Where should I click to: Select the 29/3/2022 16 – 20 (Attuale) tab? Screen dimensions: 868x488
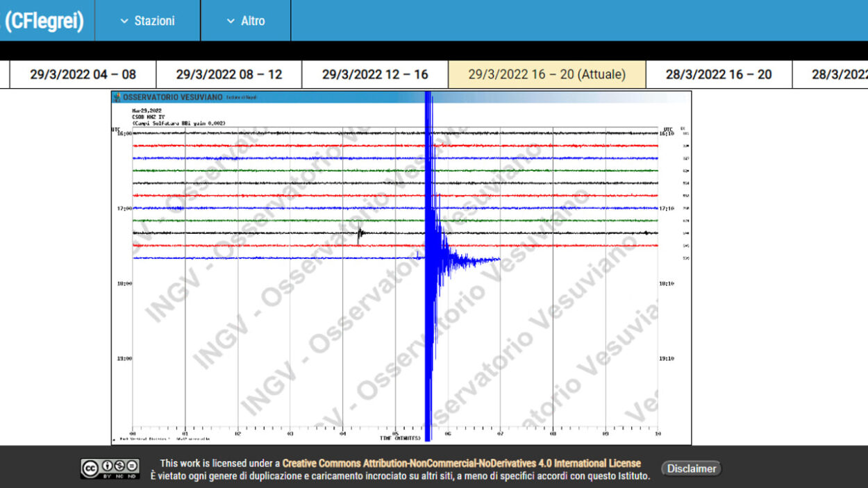[x=547, y=74]
